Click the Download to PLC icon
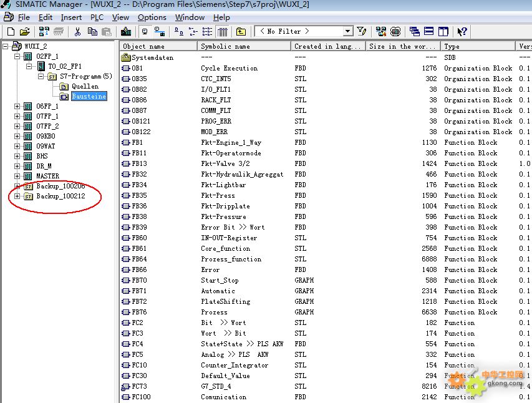 (126, 32)
